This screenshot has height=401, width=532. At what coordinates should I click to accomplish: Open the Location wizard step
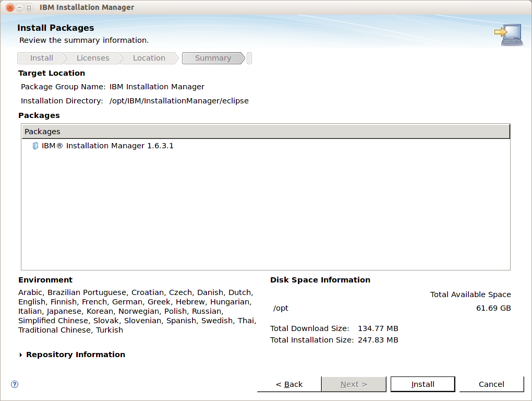pyautogui.click(x=149, y=58)
